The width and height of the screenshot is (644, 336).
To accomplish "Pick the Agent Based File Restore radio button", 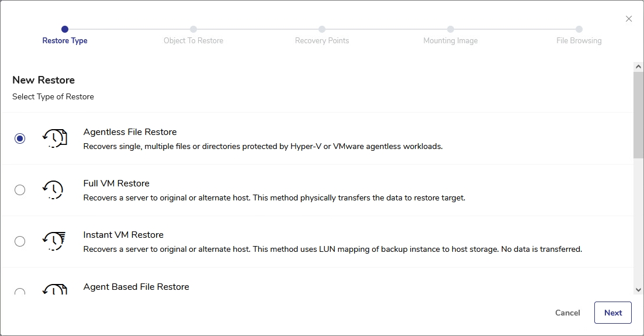I will tap(20, 292).
